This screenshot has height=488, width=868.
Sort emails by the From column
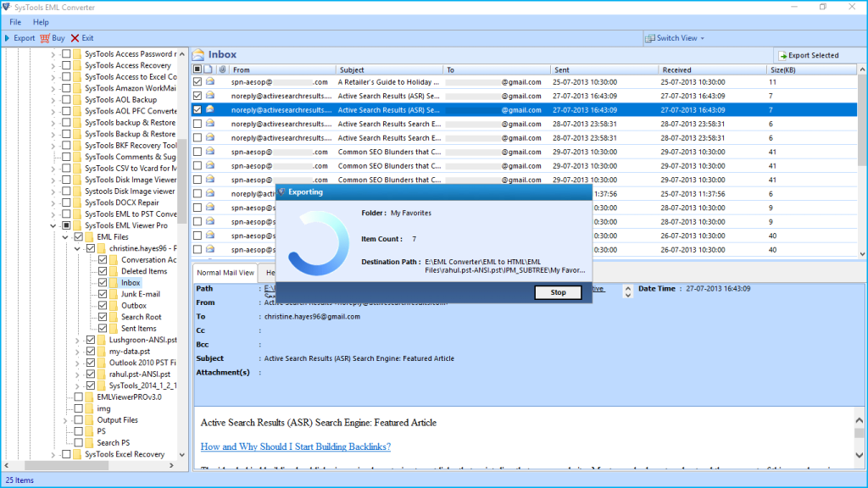(x=282, y=69)
